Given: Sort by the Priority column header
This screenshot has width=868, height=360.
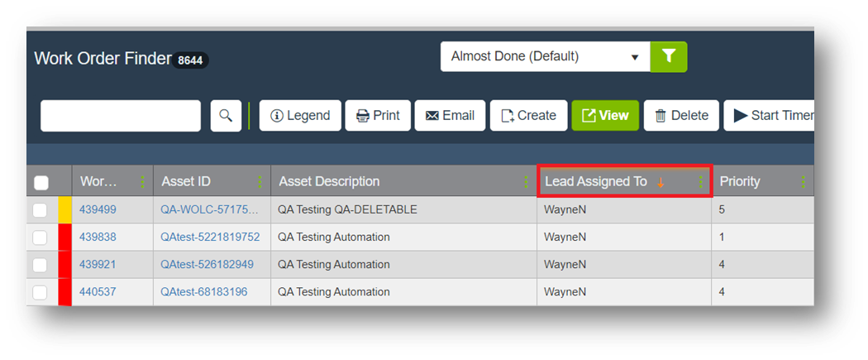Looking at the screenshot, I should pyautogui.click(x=740, y=182).
